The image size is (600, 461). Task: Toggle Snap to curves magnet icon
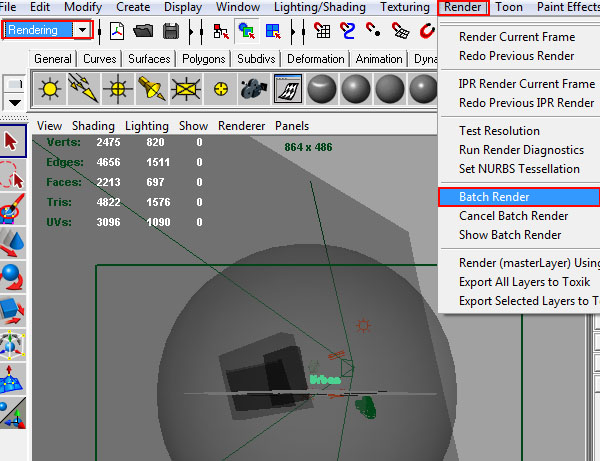point(347,31)
